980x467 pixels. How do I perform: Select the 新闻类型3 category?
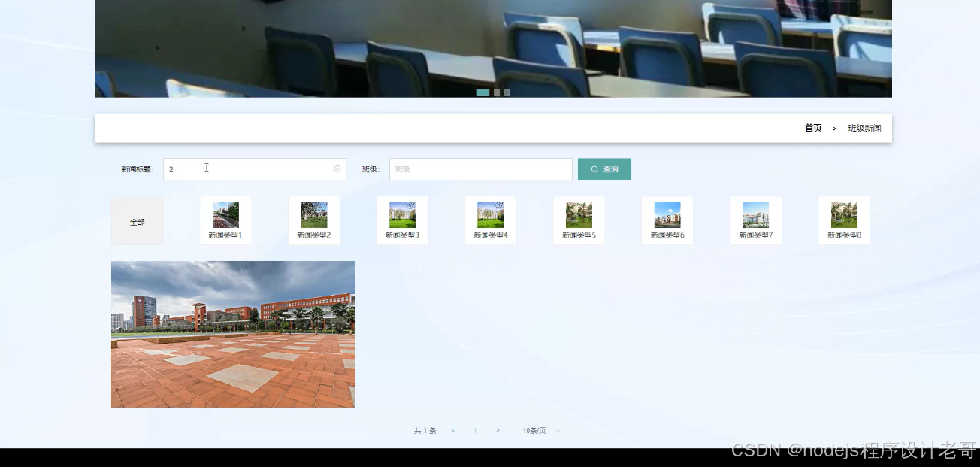point(402,221)
